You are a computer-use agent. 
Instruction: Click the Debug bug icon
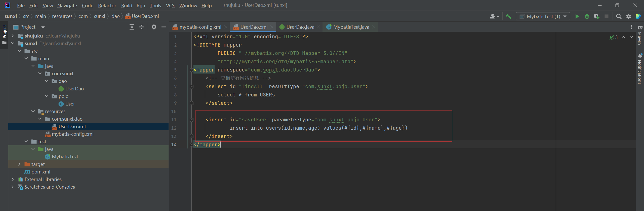coord(587,17)
